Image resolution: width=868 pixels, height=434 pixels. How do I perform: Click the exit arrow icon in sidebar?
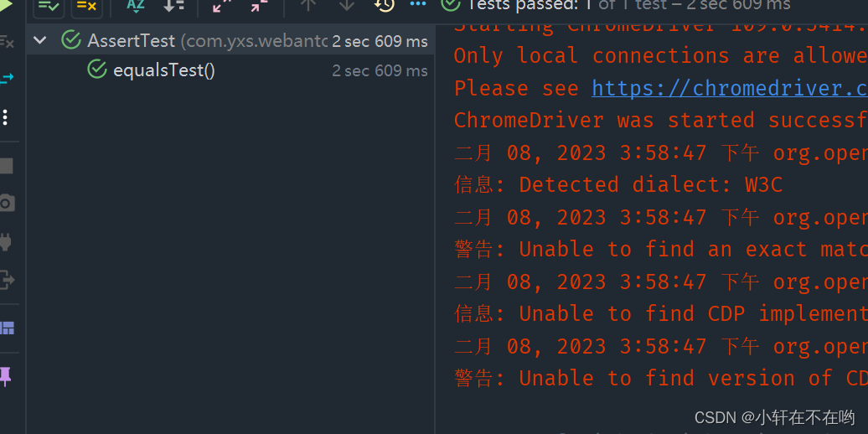pos(6,280)
